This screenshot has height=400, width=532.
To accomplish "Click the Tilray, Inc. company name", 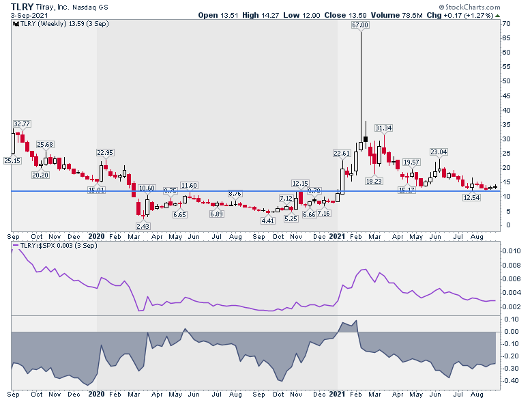I will pyautogui.click(x=53, y=7).
